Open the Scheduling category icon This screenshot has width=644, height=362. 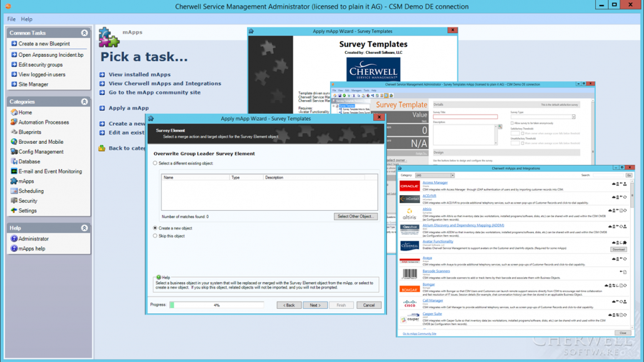[14, 191]
